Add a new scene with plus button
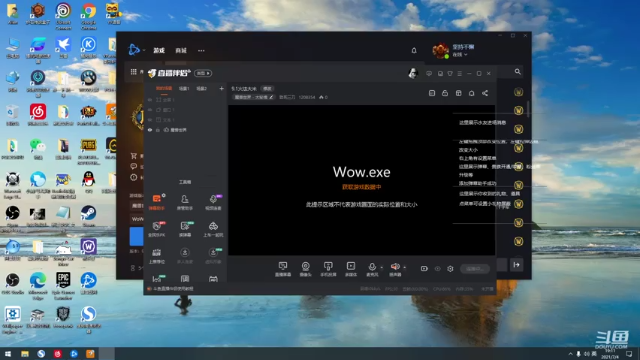The height and width of the screenshot is (360, 640). (x=221, y=89)
